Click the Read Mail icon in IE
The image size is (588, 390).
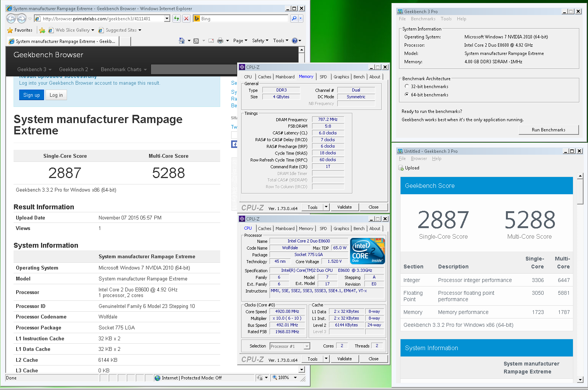(211, 41)
